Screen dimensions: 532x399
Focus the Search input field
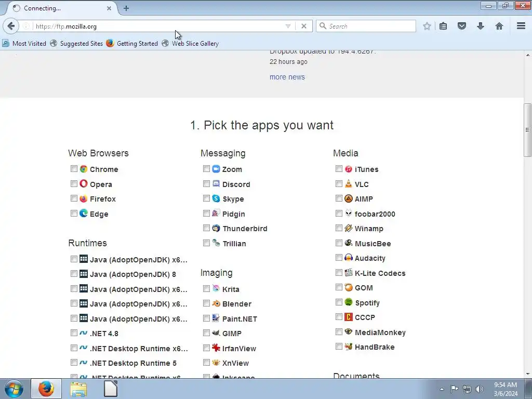(366, 26)
